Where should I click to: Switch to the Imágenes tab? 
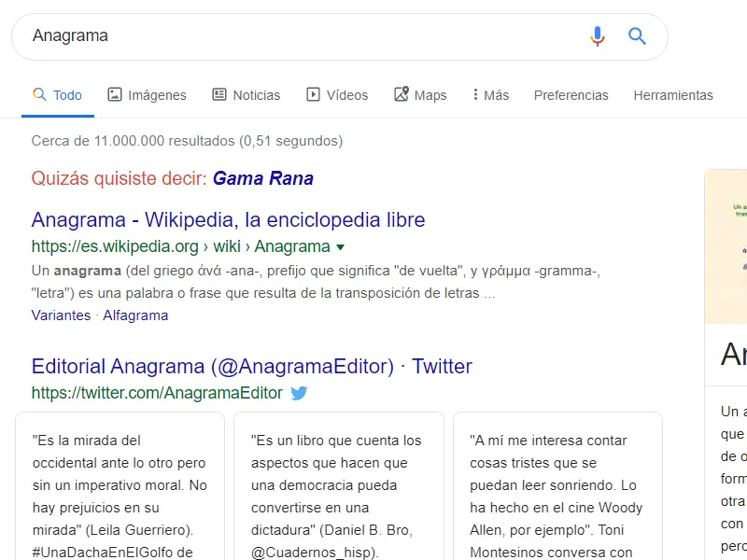(147, 95)
